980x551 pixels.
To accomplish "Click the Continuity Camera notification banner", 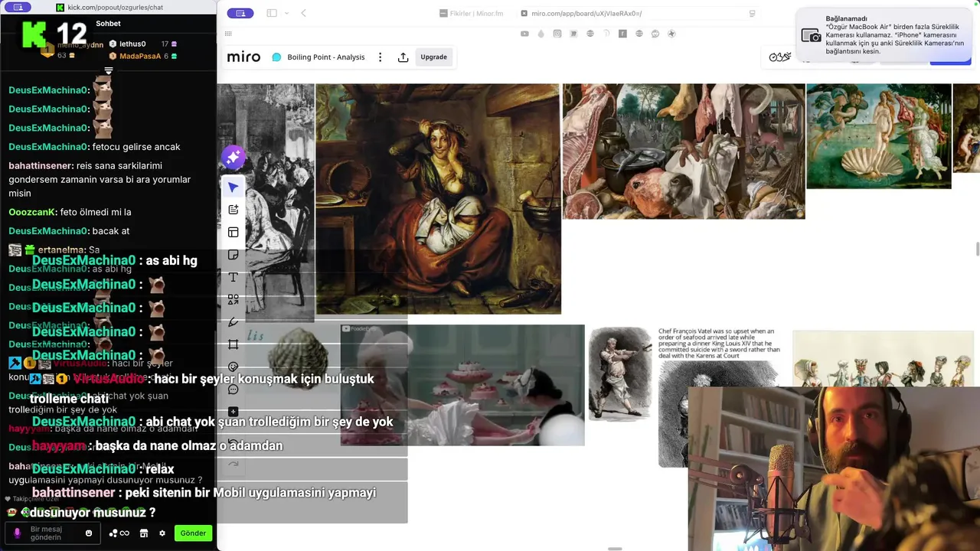I will [x=886, y=35].
